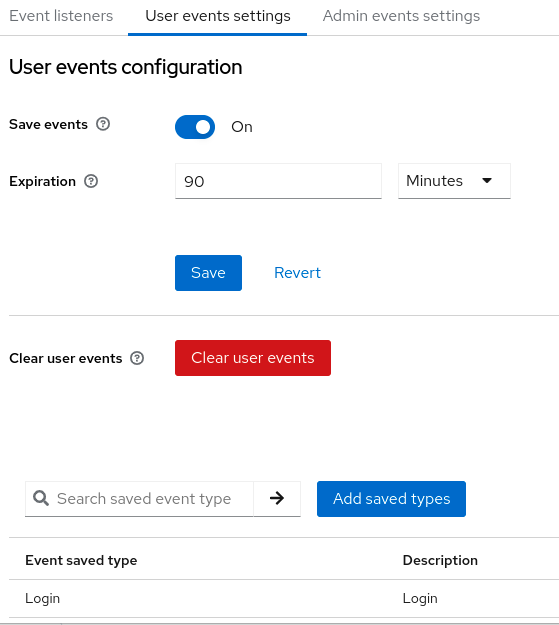The width and height of the screenshot is (559, 625).
Task: Focus the Expiration value field
Action: [278, 181]
